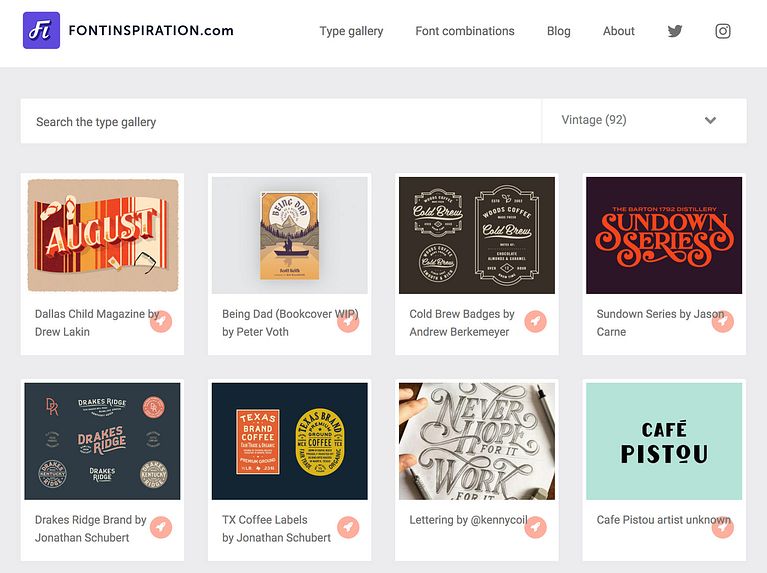Click rocket icon on TX Coffee Labels card
Image resolution: width=767 pixels, height=573 pixels.
click(x=348, y=527)
